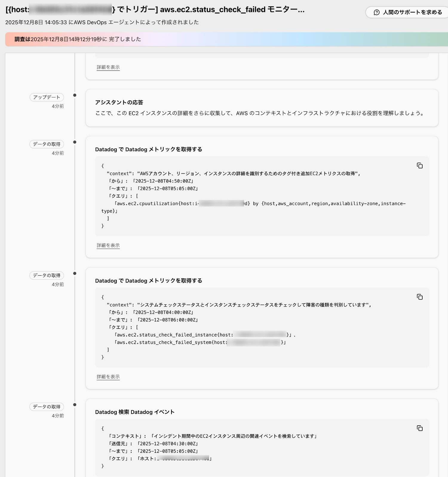This screenshot has height=477, width=448.
Task: Click the banner text ending with 完了しました
Action: (x=78, y=39)
